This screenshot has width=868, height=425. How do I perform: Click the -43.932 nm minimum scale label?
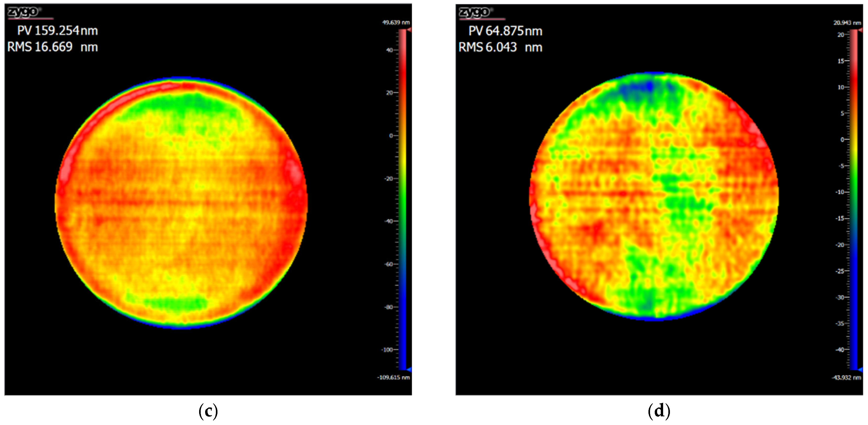[x=846, y=378]
